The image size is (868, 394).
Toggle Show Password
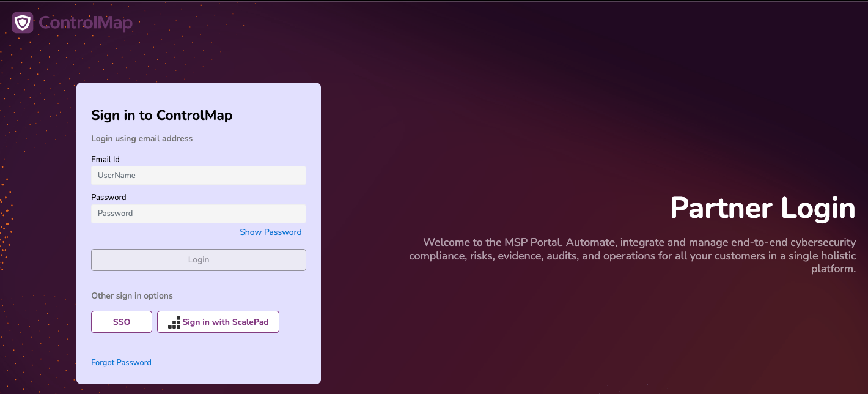[271, 232]
